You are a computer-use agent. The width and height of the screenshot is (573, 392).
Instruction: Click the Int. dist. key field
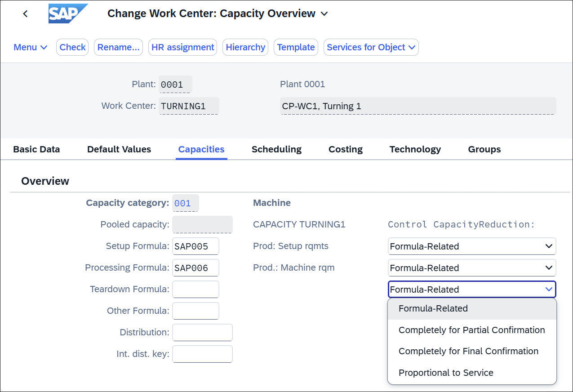tap(203, 354)
